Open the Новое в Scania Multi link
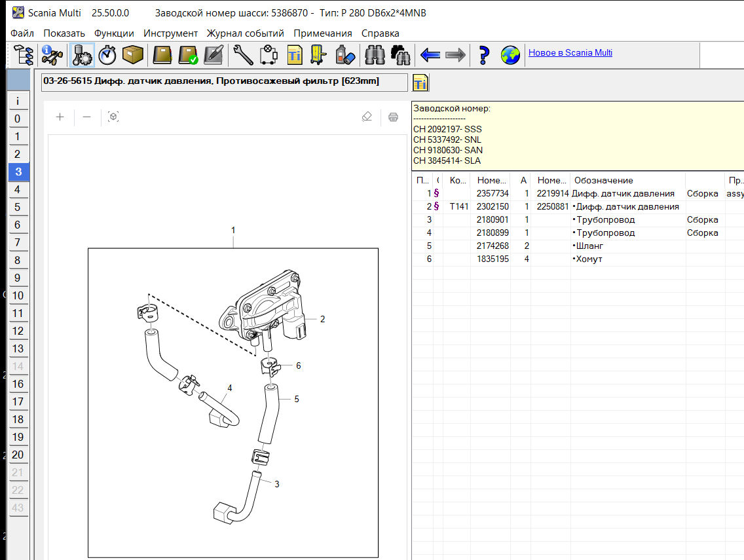The width and height of the screenshot is (744, 560). [x=570, y=52]
